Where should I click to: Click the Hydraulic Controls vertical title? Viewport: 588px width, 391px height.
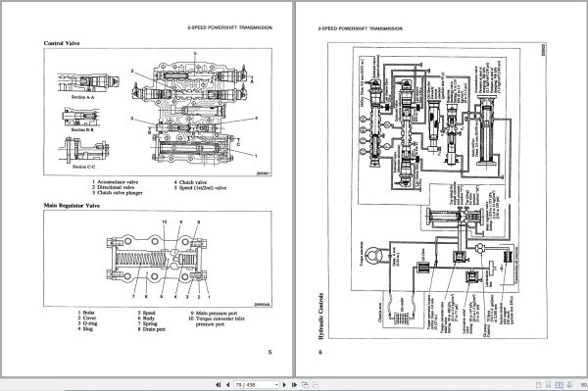point(320,316)
